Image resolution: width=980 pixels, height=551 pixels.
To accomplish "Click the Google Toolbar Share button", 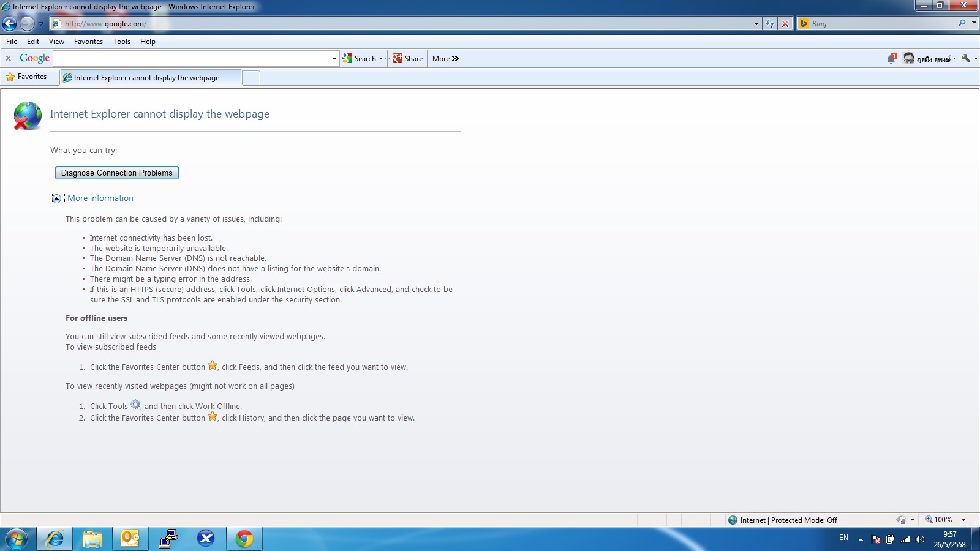I will click(x=408, y=59).
